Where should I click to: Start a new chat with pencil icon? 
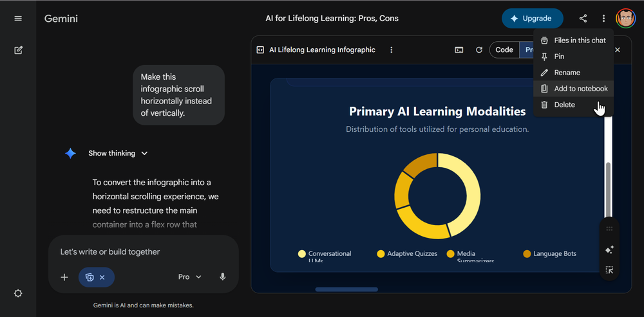click(x=18, y=50)
